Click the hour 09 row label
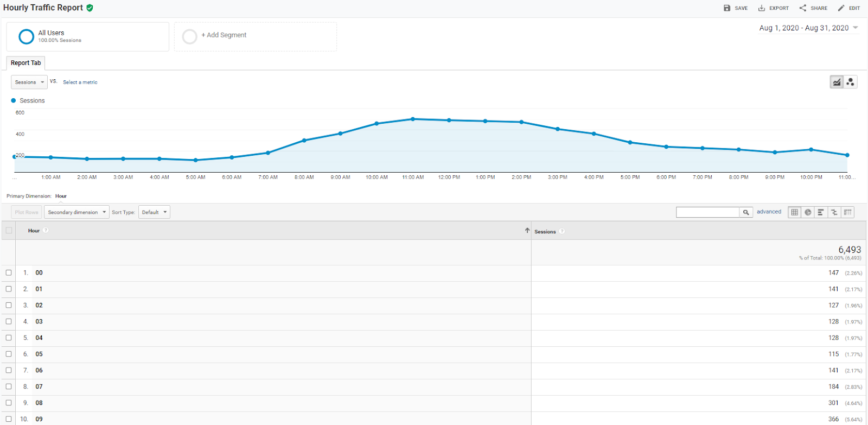 (x=39, y=419)
